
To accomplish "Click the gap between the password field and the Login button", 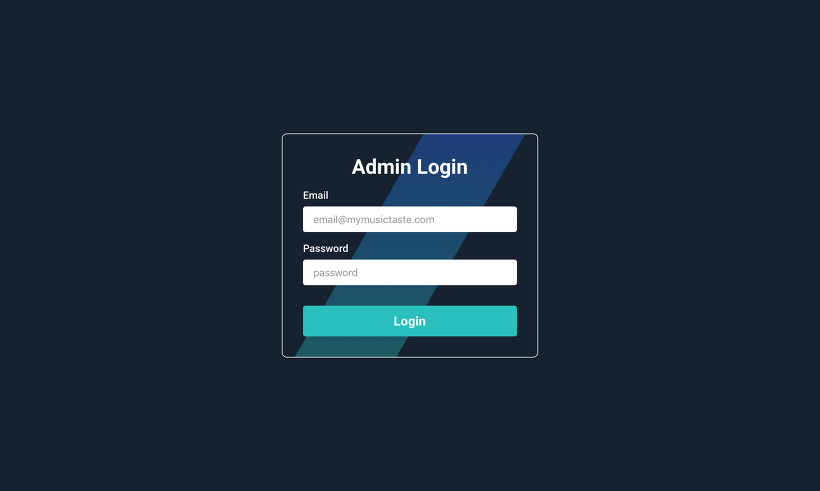I will (409, 295).
